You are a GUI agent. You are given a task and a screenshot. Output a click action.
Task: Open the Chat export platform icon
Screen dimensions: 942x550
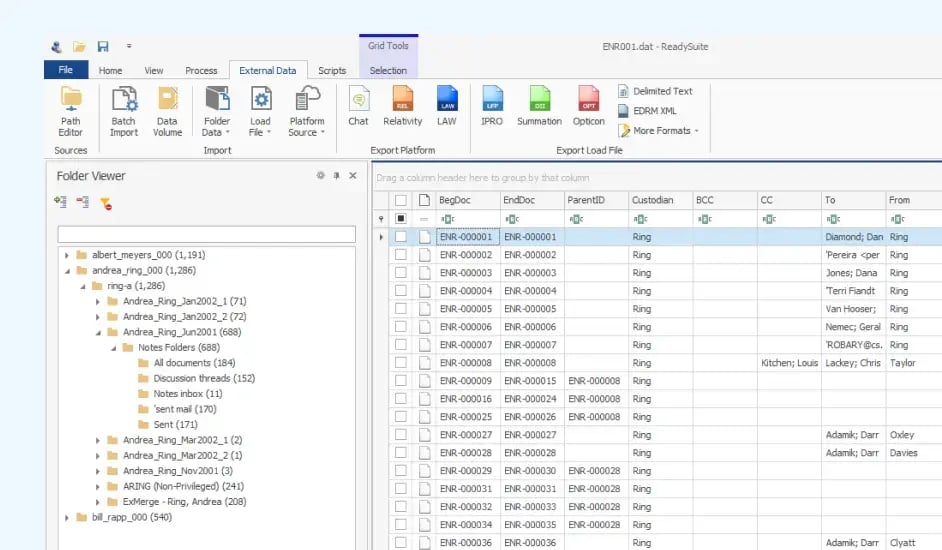tap(358, 107)
